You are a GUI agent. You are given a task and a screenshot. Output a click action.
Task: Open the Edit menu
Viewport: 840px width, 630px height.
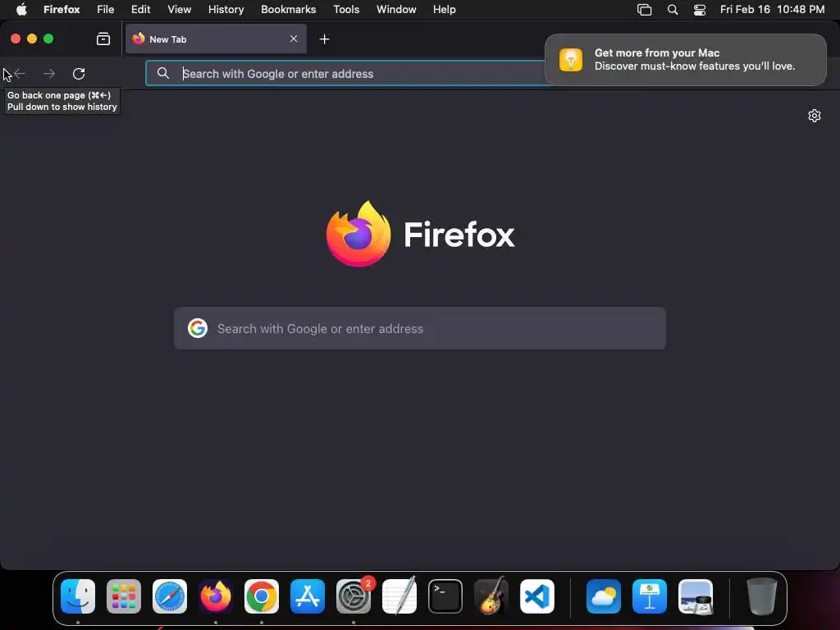click(x=141, y=9)
